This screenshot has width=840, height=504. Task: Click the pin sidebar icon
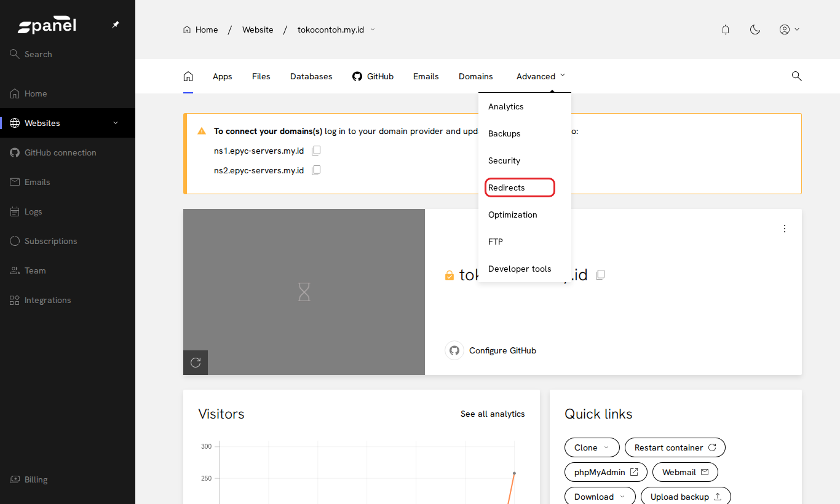(116, 25)
